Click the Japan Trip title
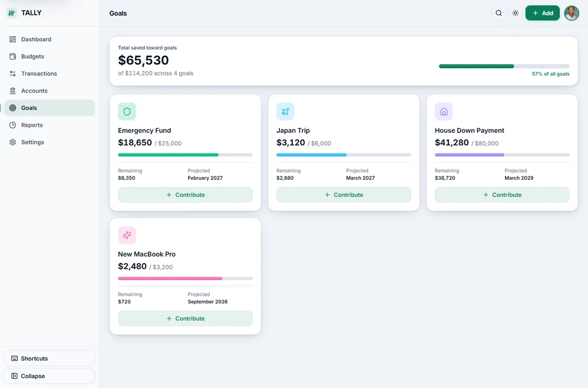The width and height of the screenshot is (588, 388). pos(293,130)
